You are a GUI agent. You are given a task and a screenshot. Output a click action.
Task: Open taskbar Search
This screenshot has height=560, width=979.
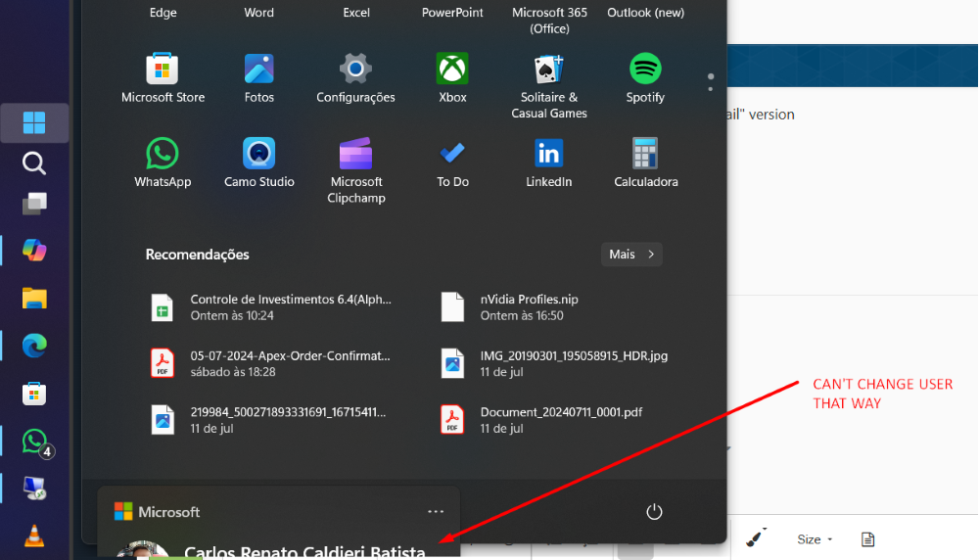tap(34, 163)
